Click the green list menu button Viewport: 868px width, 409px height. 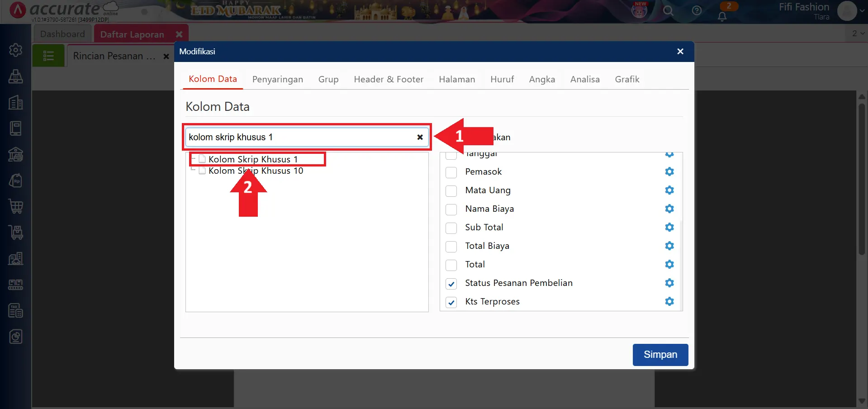click(x=48, y=56)
